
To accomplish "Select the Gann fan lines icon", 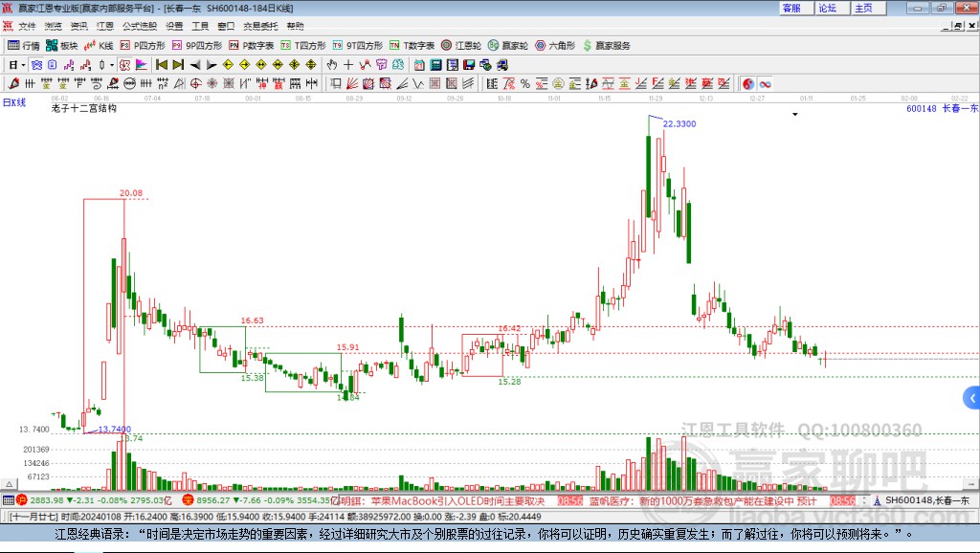I will click(352, 83).
